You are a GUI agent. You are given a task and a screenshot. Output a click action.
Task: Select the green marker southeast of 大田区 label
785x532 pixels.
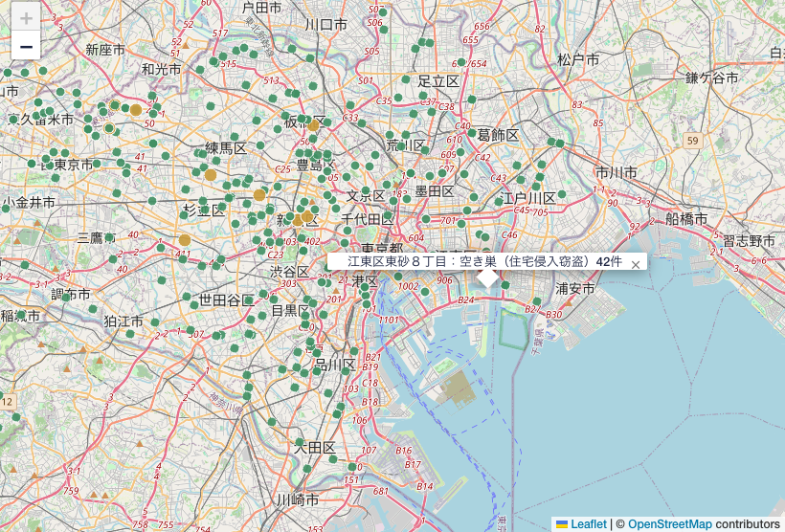tap(333, 459)
